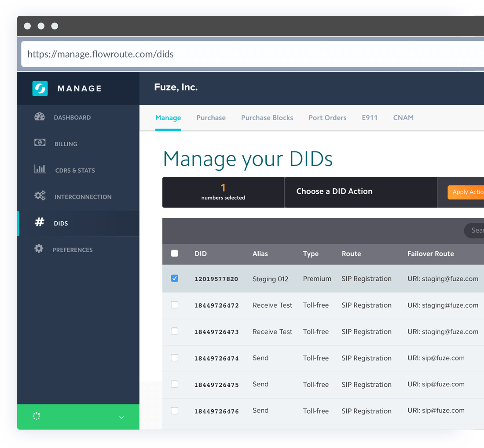Image resolution: width=484 pixels, height=448 pixels.
Task: Open the Purchase tab
Action: 211,118
